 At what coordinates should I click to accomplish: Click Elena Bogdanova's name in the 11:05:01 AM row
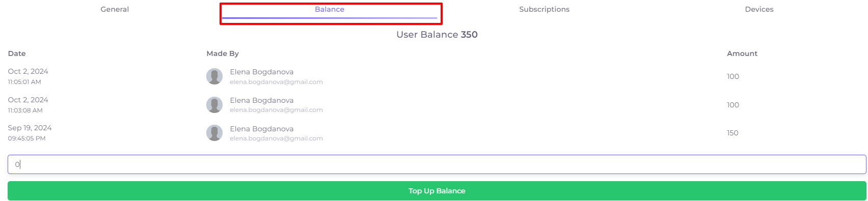tap(262, 72)
